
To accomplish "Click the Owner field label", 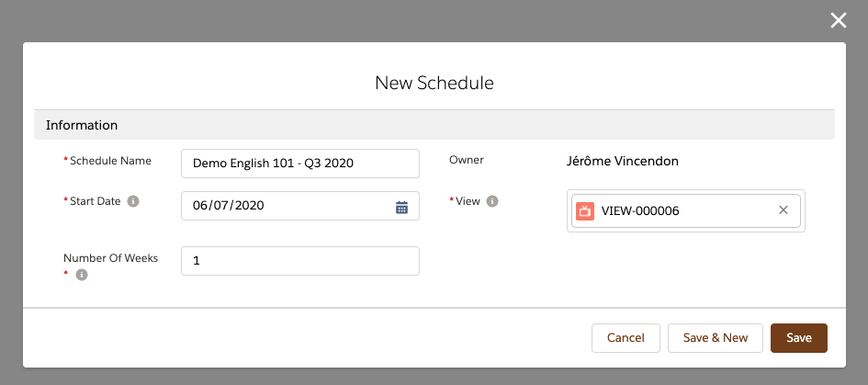I will [466, 160].
